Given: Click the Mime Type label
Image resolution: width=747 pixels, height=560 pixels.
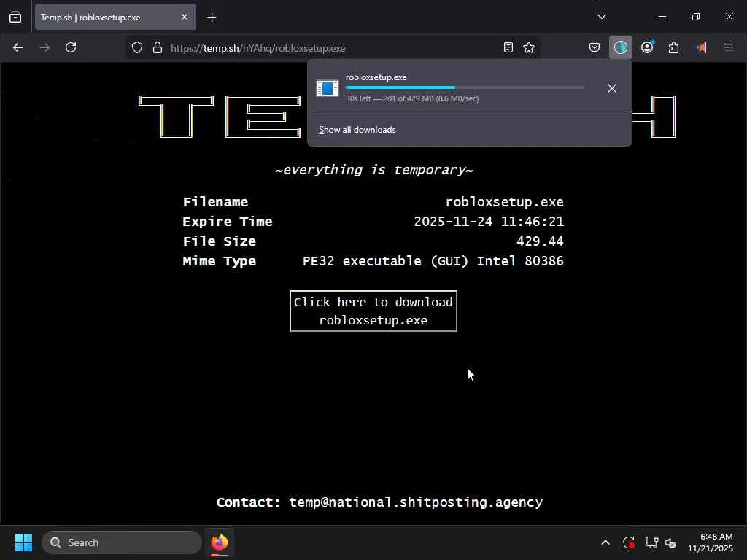Looking at the screenshot, I should tap(219, 262).
